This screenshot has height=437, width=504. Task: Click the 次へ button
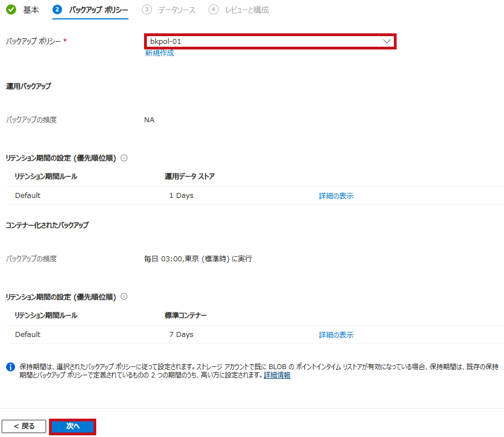tap(73, 426)
